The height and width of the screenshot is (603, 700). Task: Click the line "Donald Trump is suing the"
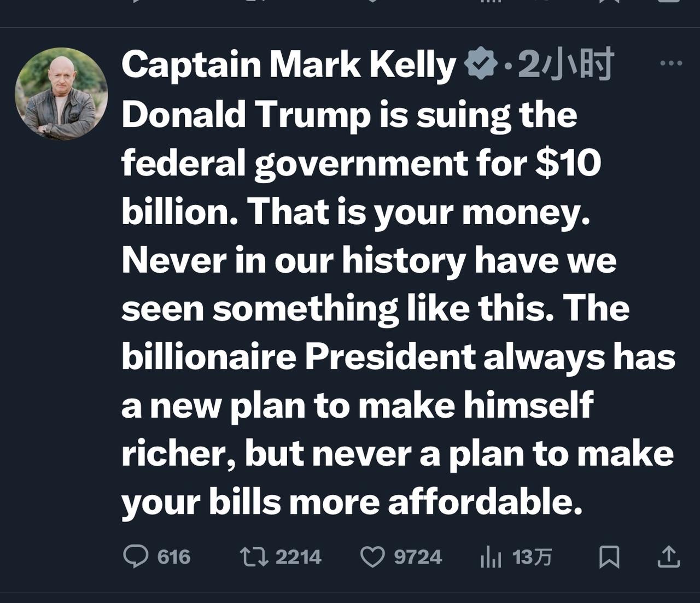coord(349,114)
